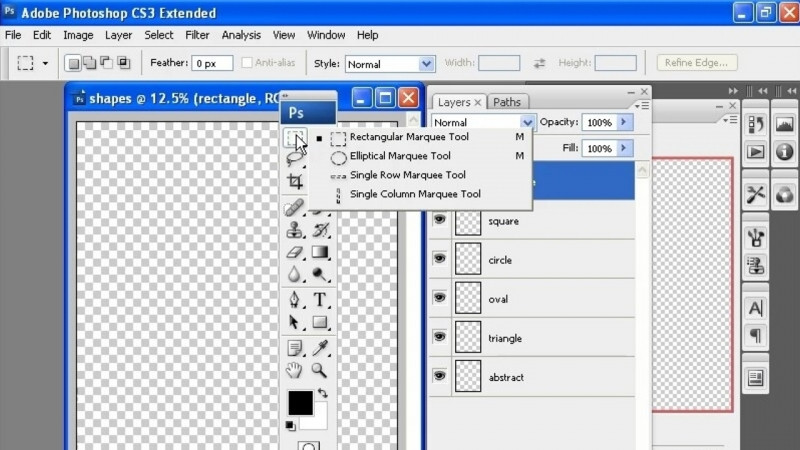Select the Clone Stamp tool
This screenshot has width=800, height=450.
coord(294,230)
